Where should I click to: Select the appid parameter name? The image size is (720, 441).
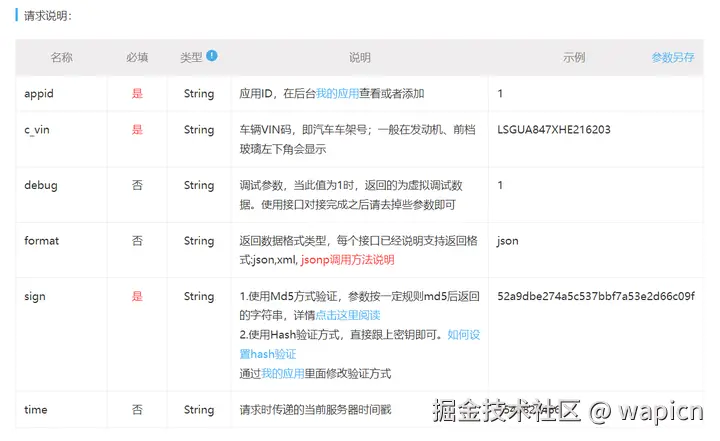coord(39,94)
